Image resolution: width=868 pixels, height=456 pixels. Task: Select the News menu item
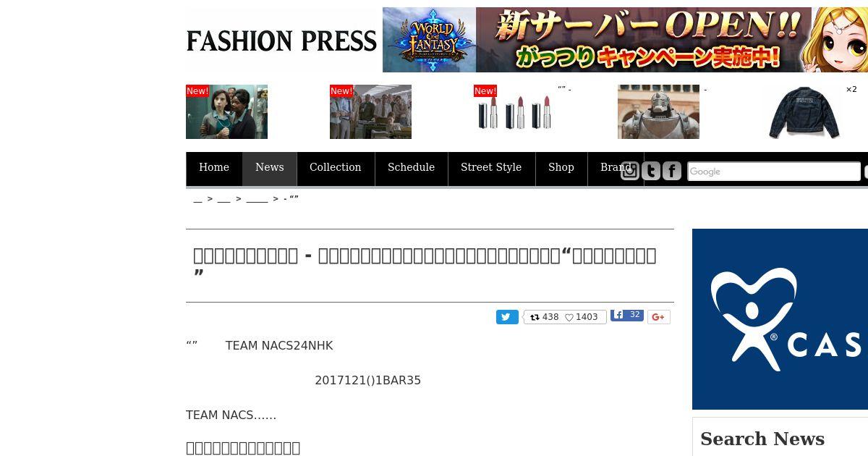pyautogui.click(x=270, y=168)
